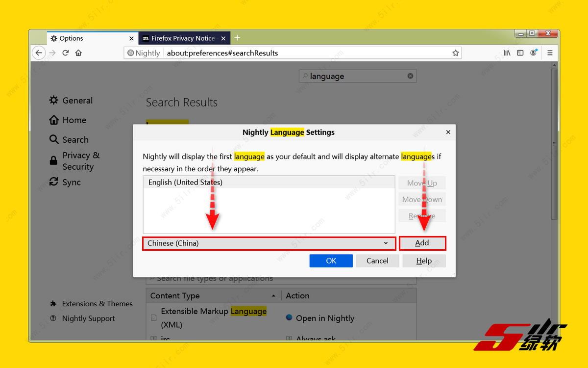Viewport: 588px width, 368px height.
Task: Select the Options tab
Action: coord(88,38)
